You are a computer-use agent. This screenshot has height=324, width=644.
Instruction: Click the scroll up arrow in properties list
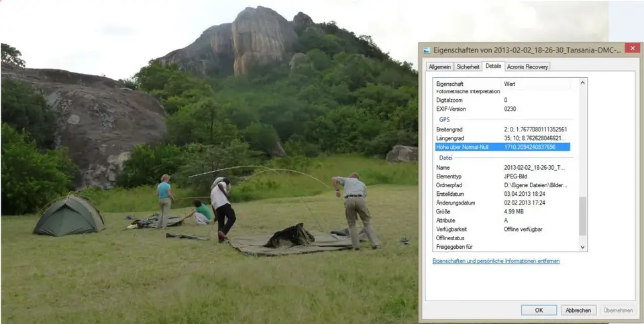582,83
